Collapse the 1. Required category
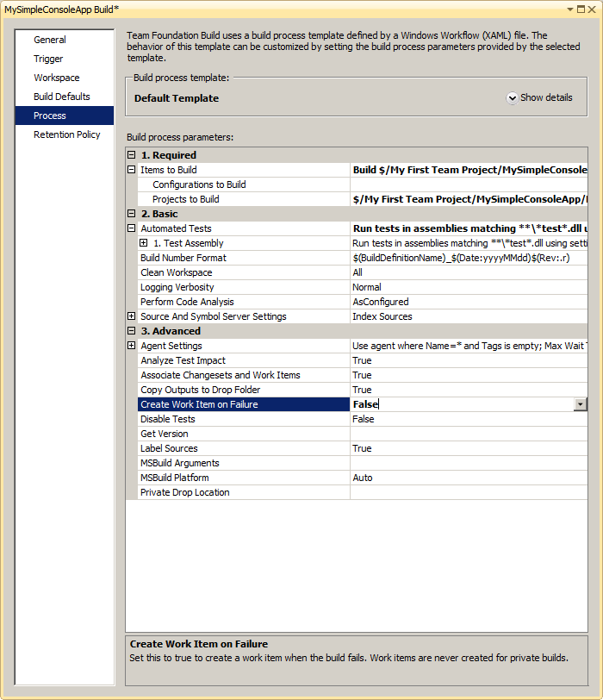 [131, 155]
